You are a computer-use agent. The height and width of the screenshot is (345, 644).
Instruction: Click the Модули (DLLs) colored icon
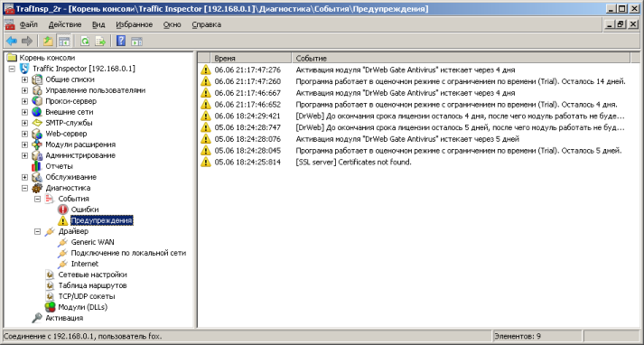[x=50, y=307]
